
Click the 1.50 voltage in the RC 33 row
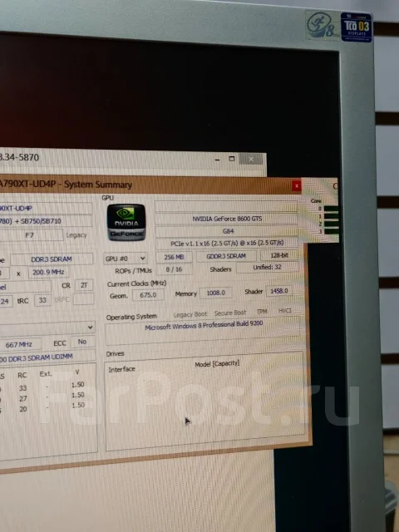(77, 384)
